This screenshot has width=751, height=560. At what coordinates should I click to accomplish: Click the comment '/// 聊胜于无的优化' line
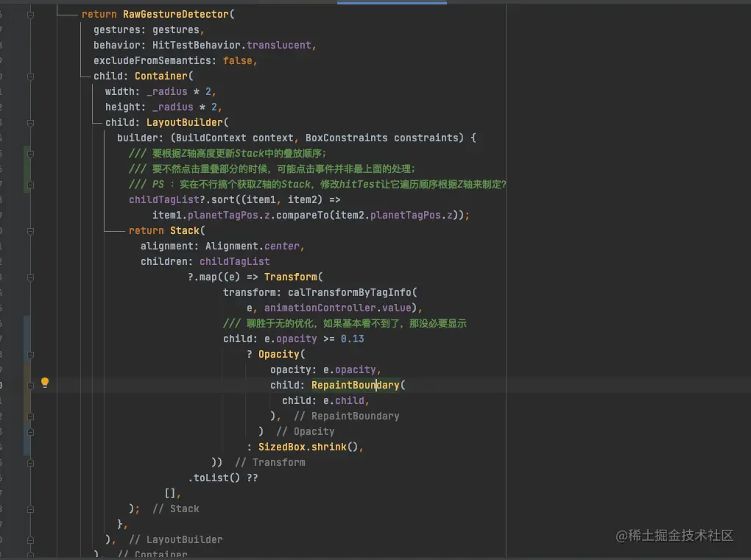(345, 324)
